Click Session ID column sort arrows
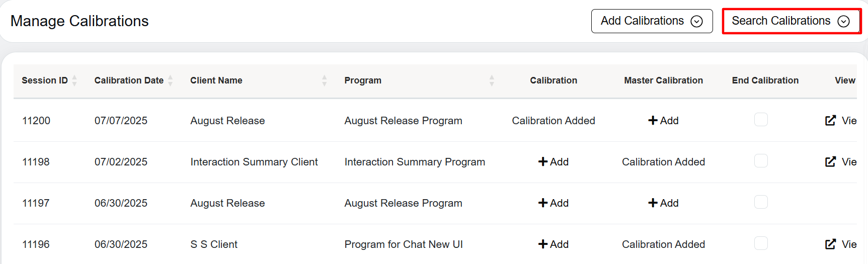This screenshot has width=868, height=264. (74, 80)
